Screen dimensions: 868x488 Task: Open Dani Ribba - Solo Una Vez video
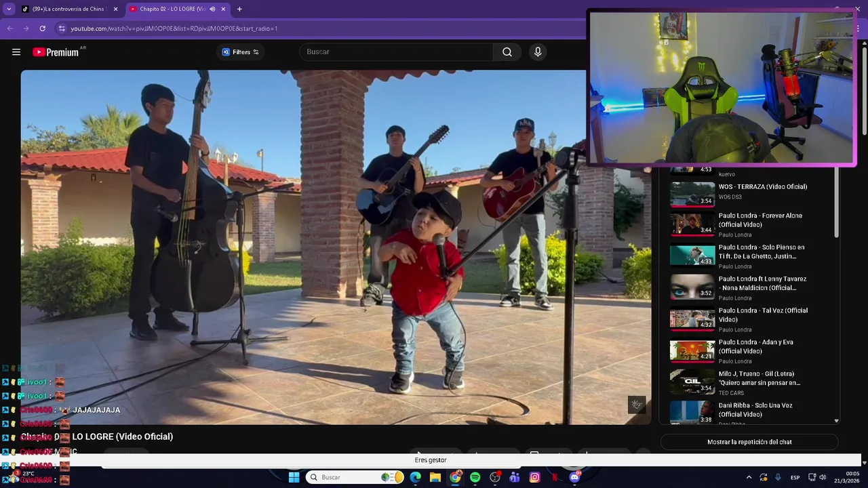click(x=755, y=410)
